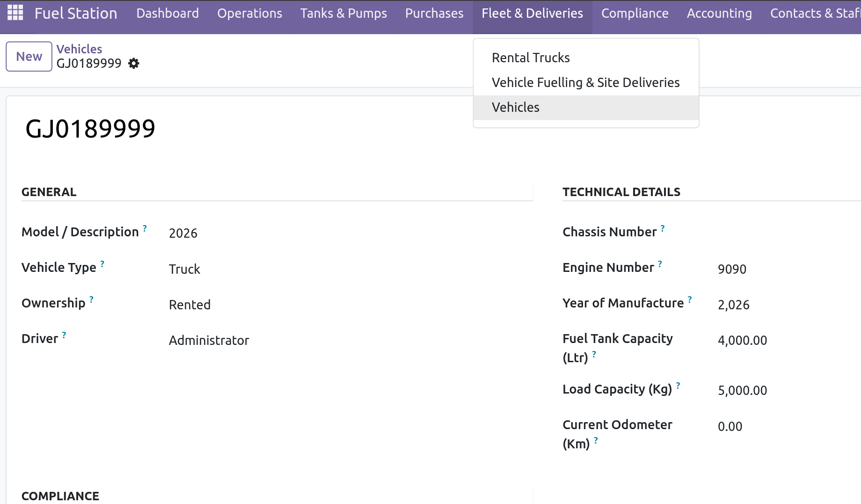Open the Dashboard menu

(x=168, y=13)
